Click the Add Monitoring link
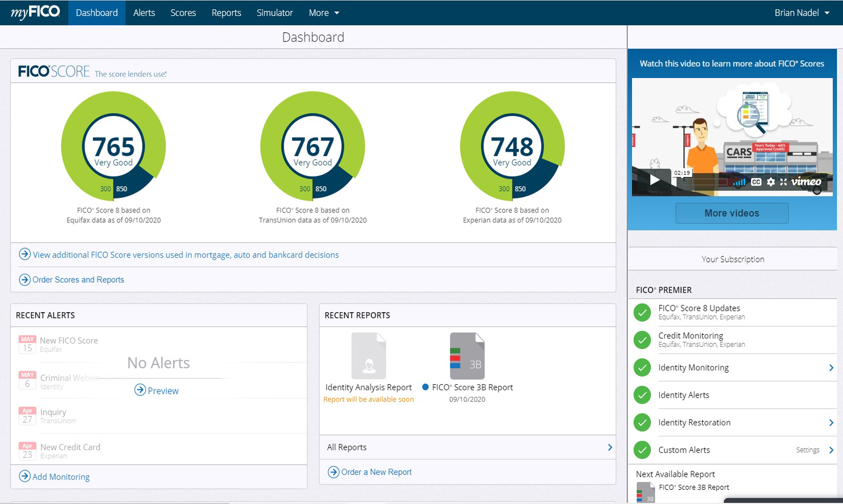 coord(61,477)
